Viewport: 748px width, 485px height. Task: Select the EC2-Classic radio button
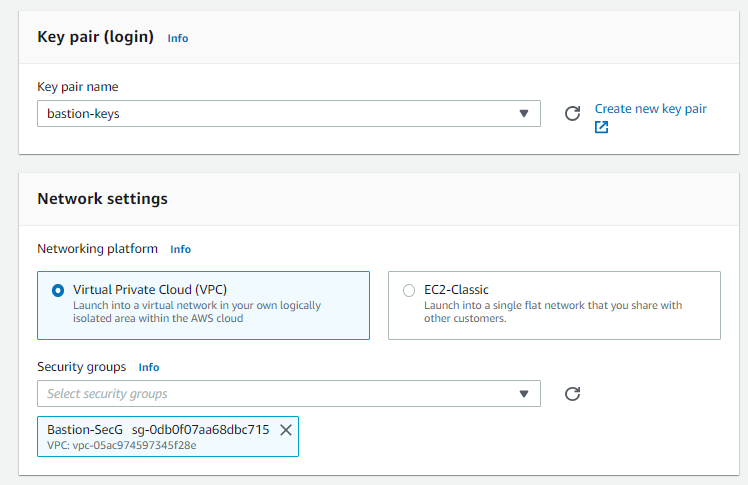tap(409, 290)
